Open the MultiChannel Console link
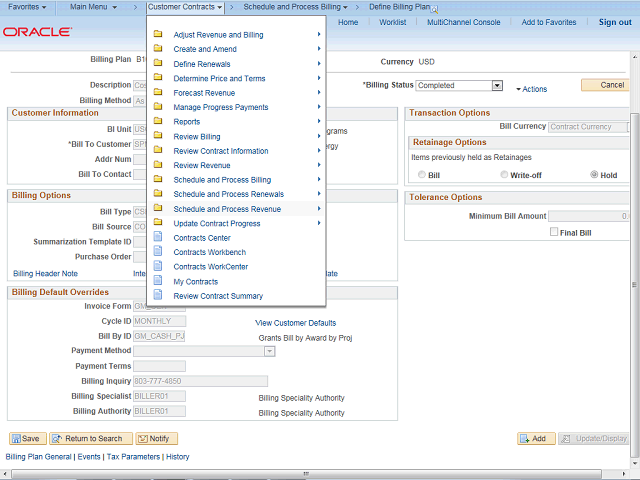The height and width of the screenshot is (480, 640). point(464,22)
